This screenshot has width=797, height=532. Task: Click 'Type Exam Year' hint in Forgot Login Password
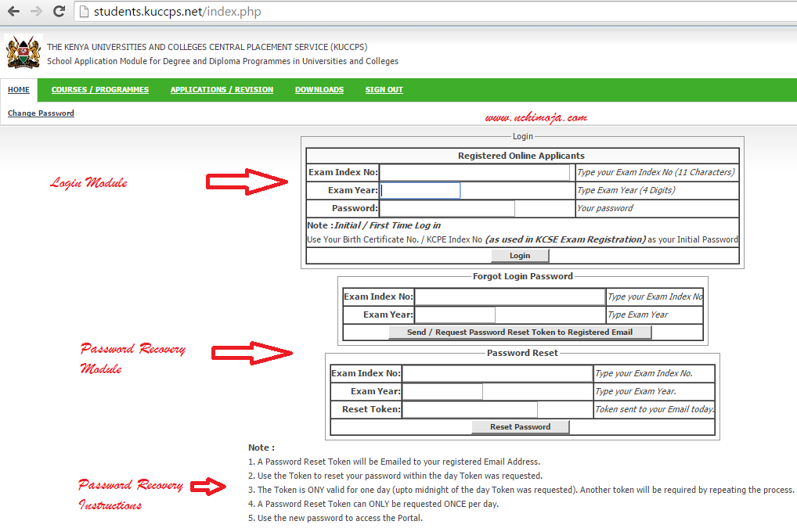[638, 315]
